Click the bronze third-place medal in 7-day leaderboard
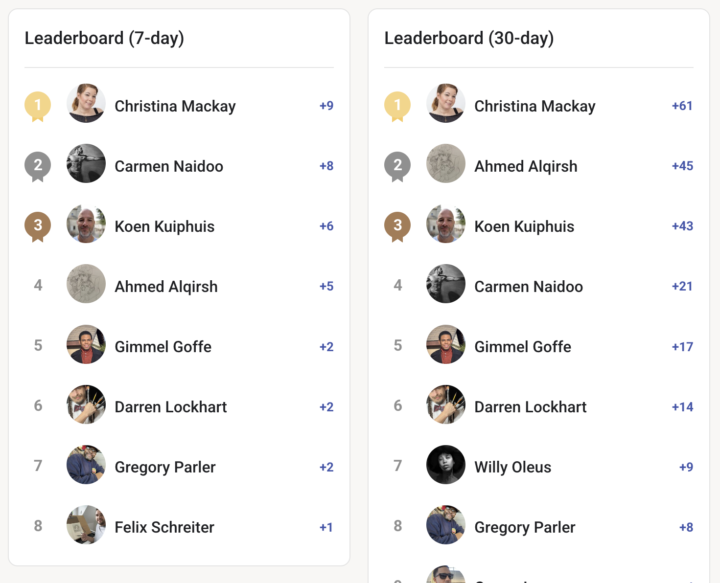This screenshot has height=583, width=720. [38, 226]
